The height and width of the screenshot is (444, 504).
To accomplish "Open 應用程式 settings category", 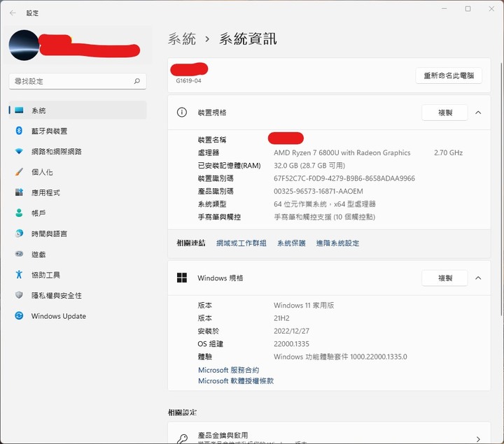I will 45,192.
